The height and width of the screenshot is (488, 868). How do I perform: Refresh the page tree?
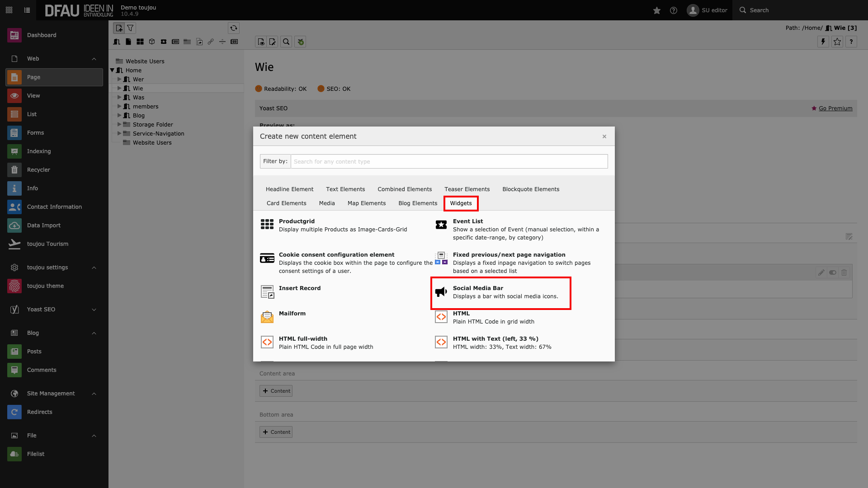(x=233, y=28)
